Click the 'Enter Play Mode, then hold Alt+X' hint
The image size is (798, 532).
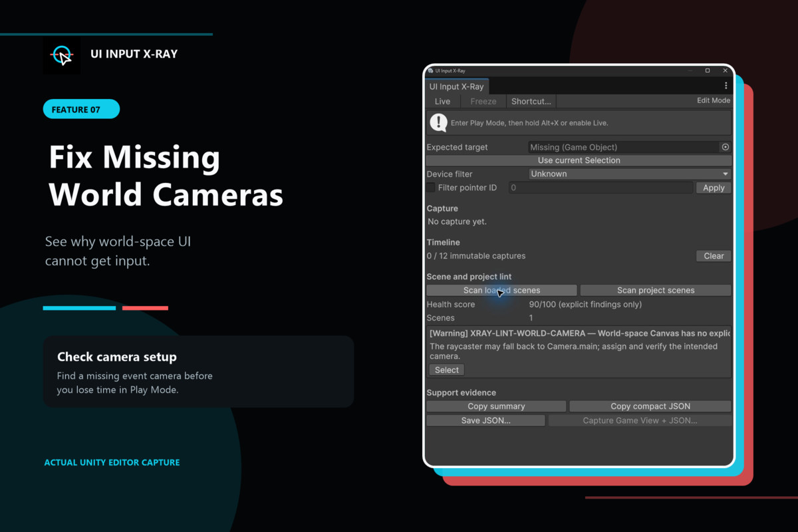529,123
